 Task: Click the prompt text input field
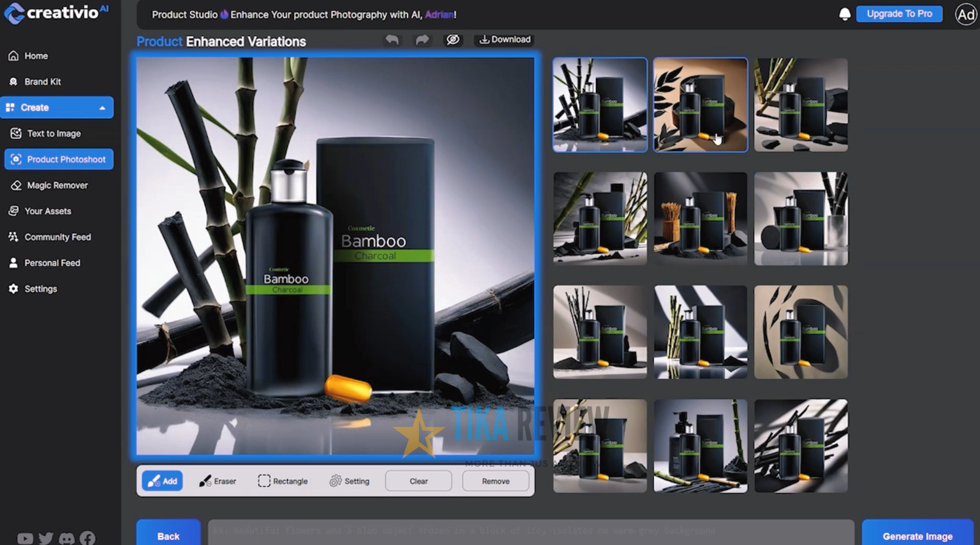pos(530,531)
